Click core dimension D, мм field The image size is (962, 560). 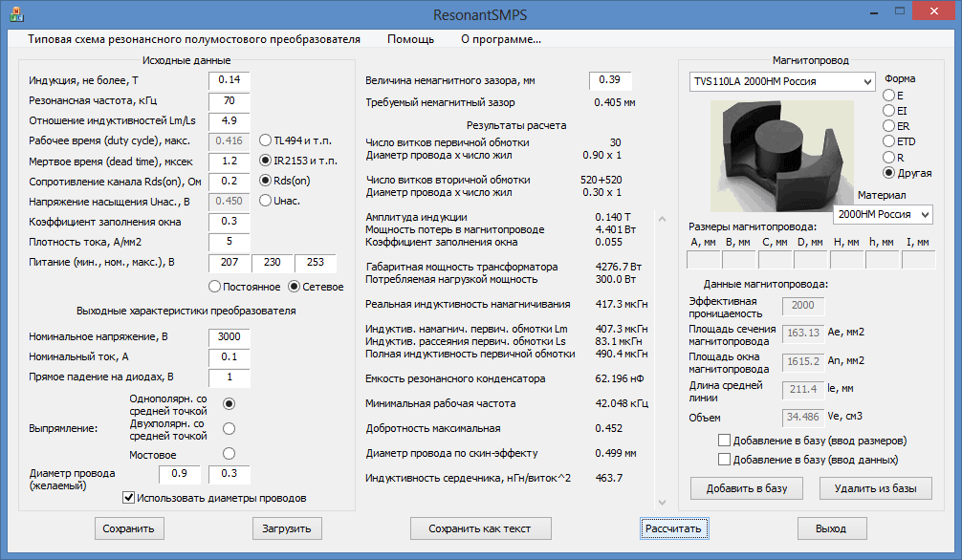click(811, 260)
